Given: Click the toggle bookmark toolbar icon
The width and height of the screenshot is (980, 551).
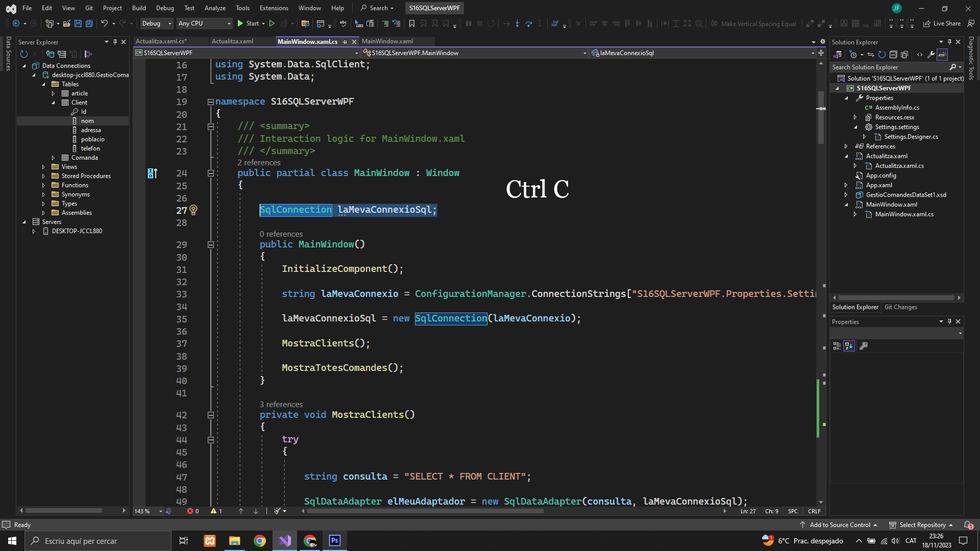Looking at the screenshot, I should pos(412,23).
